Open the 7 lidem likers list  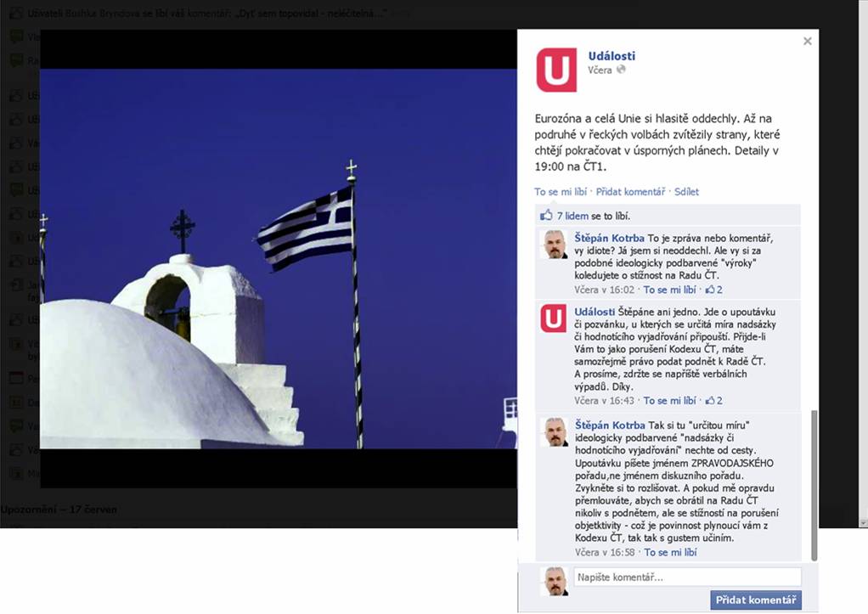point(574,216)
